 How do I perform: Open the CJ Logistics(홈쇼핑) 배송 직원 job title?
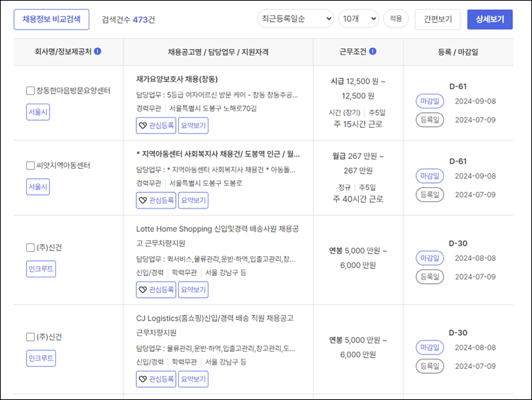[215, 326]
